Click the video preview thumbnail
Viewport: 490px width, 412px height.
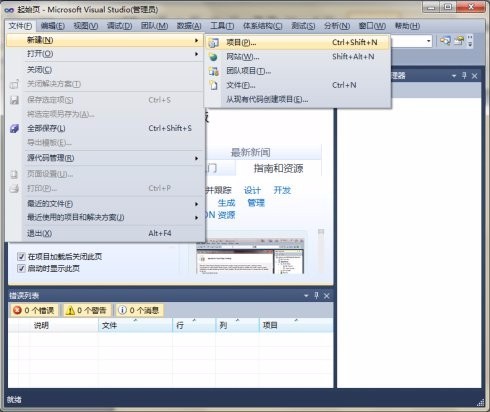[250, 256]
